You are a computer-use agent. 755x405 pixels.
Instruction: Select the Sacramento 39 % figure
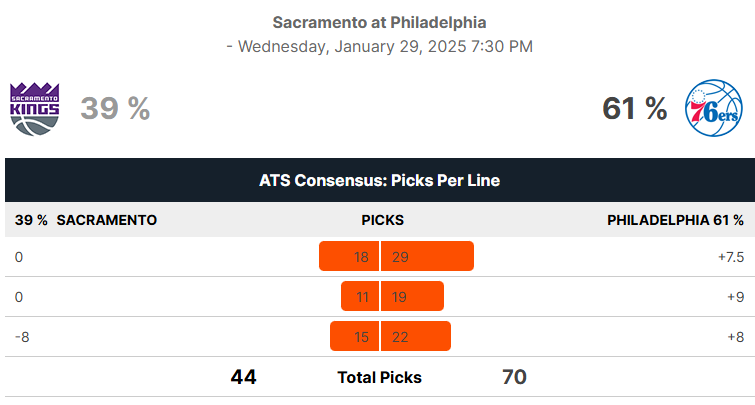115,108
